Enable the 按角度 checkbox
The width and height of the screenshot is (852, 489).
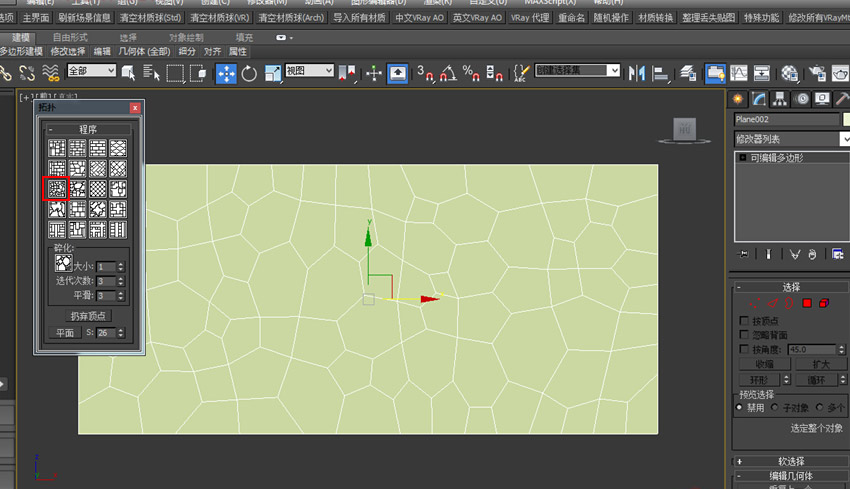coord(744,349)
